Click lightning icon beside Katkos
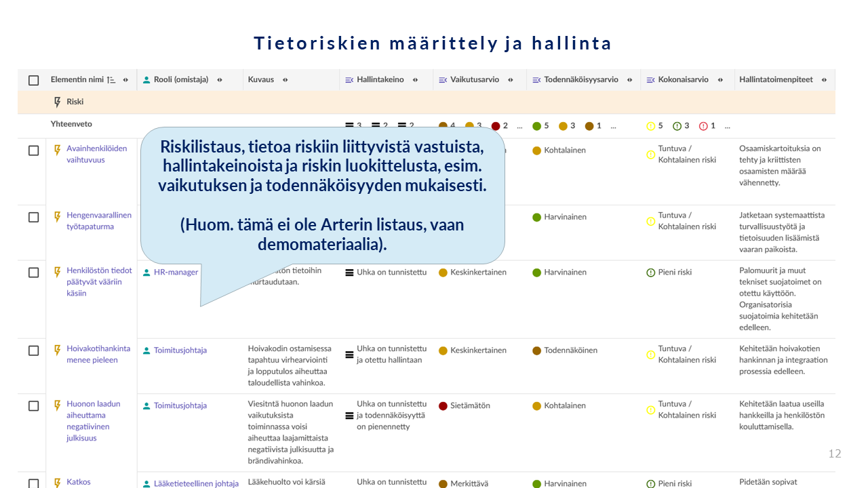The image size is (868, 488). tap(58, 483)
